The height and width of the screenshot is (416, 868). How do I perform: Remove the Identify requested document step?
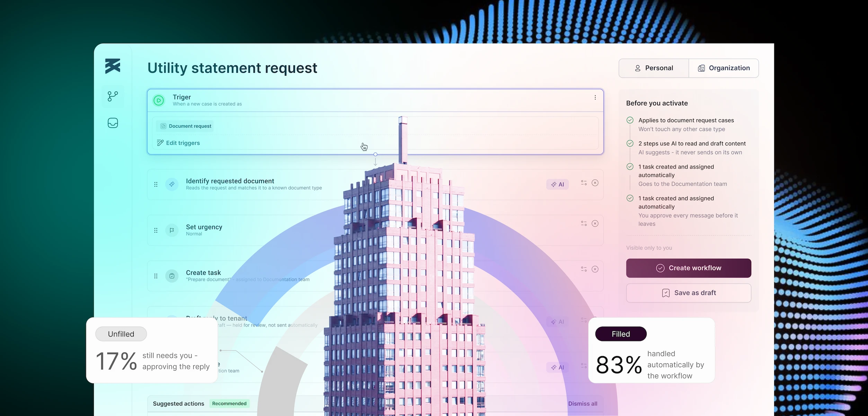(595, 183)
